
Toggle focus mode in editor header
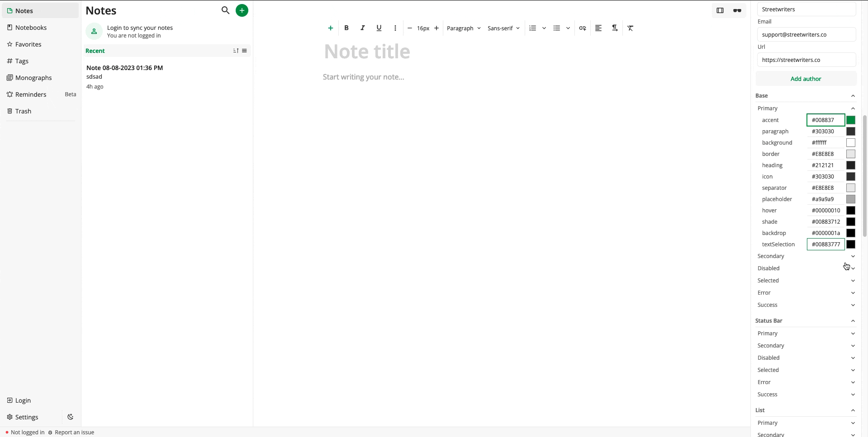[x=720, y=10]
